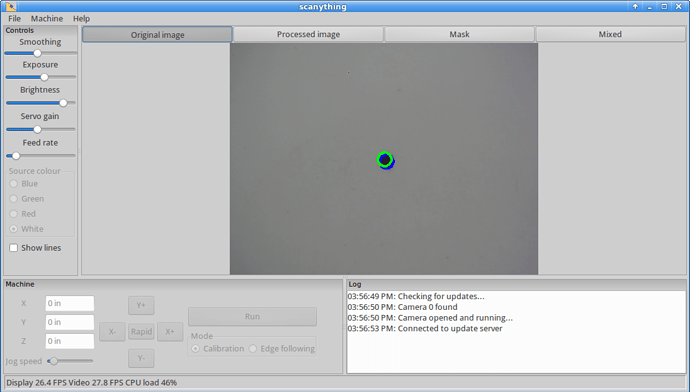Click the X coordinate input field
Viewport: 690px width, 392px height.
70,303
